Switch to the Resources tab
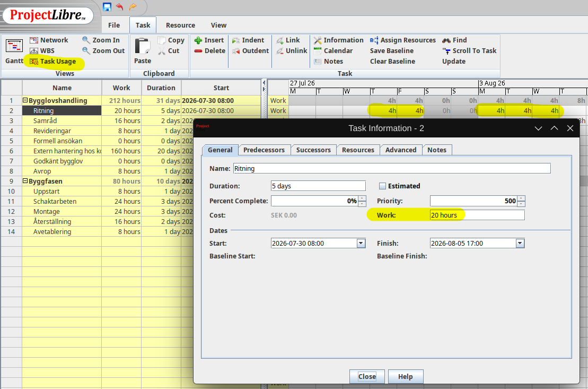This screenshot has width=588, height=389. (x=358, y=150)
